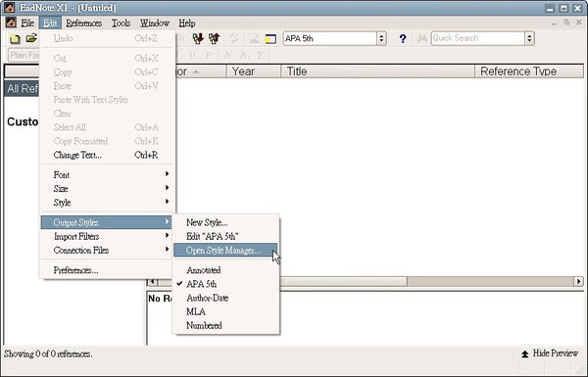588x377 pixels.
Task: Select the MLA output style
Action: (225, 311)
